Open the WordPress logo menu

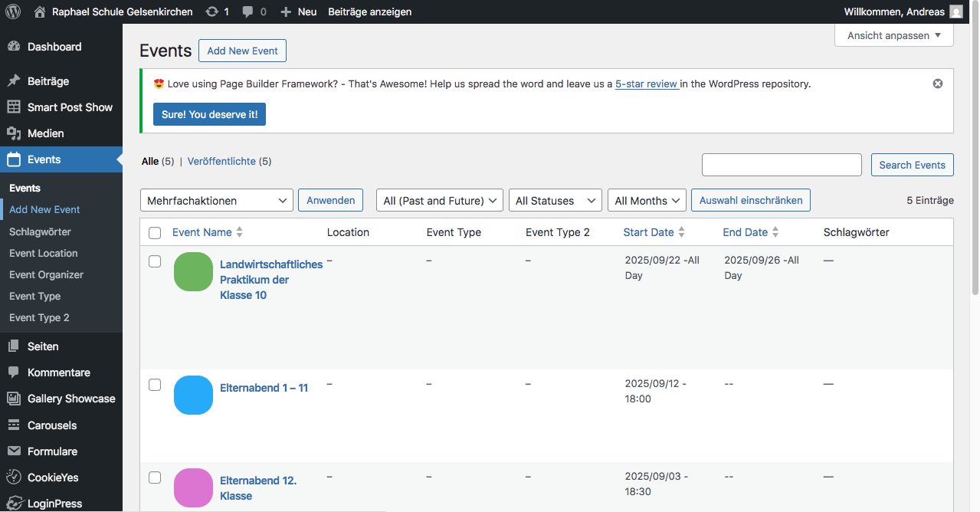point(13,11)
